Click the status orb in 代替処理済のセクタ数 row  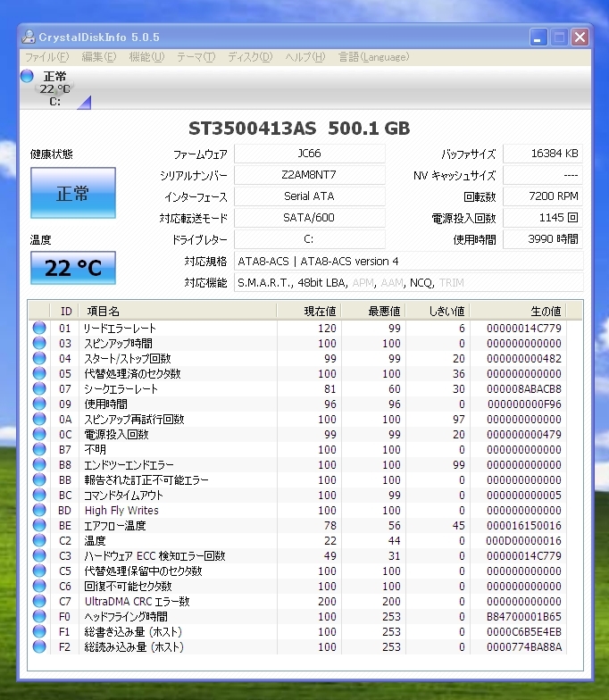(39, 373)
